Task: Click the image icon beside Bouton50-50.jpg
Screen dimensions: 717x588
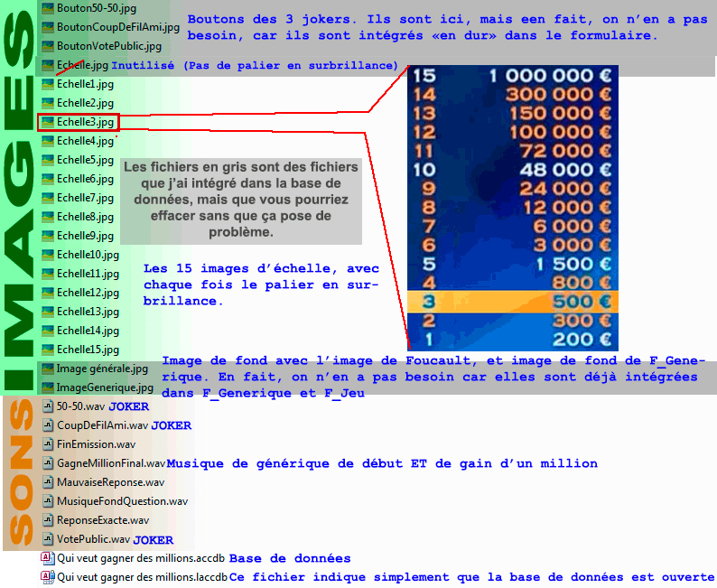Action: [48, 8]
